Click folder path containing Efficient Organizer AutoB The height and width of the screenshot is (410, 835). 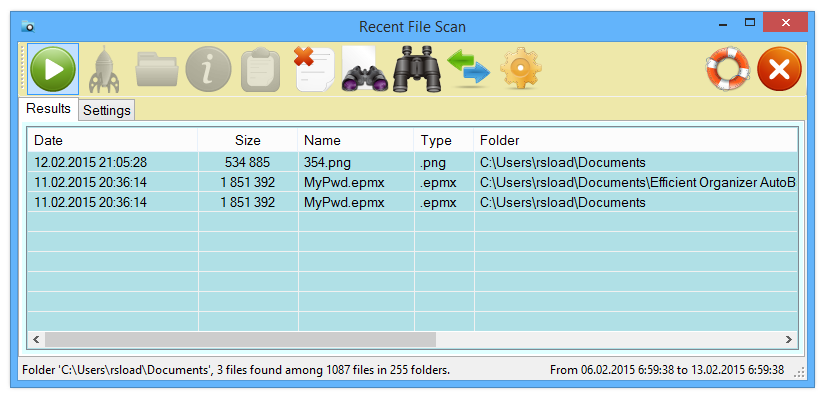click(x=638, y=183)
